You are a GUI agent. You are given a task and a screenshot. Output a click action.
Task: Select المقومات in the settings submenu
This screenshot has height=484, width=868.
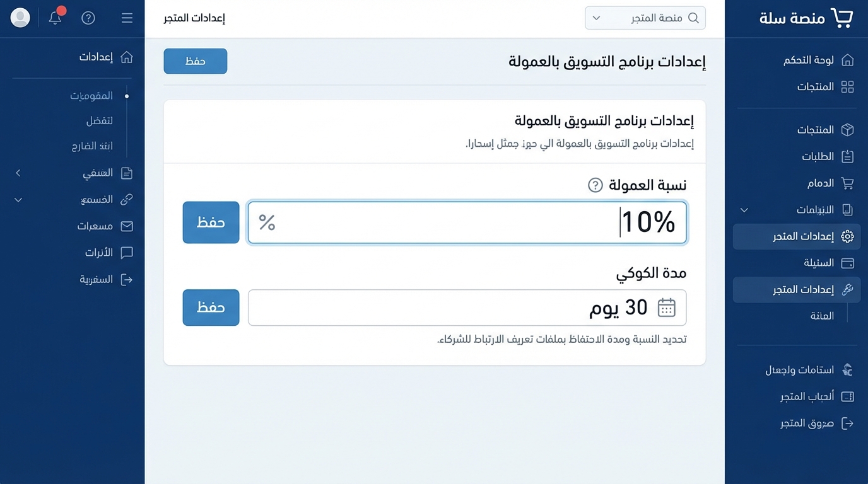pyautogui.click(x=91, y=96)
